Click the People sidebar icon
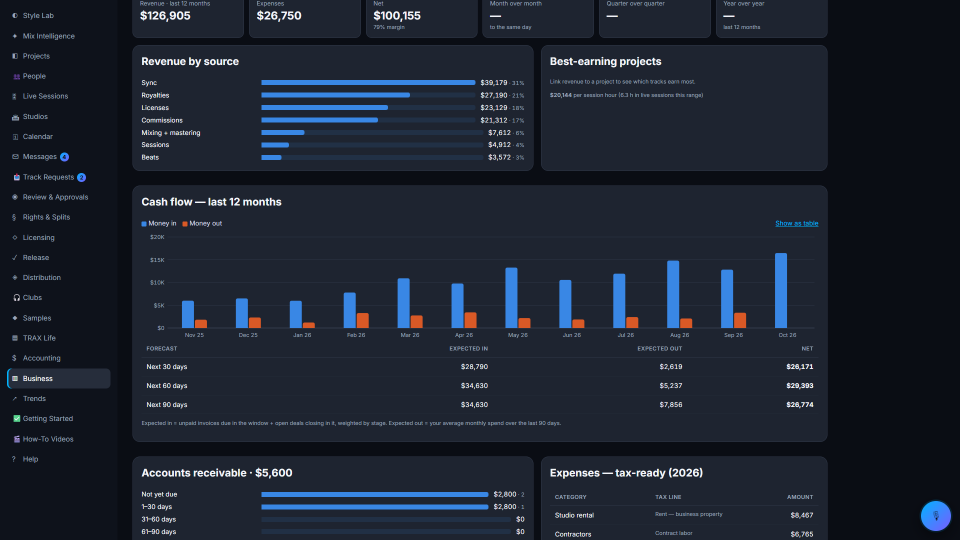Viewport: 960px width, 540px height. tap(16, 77)
